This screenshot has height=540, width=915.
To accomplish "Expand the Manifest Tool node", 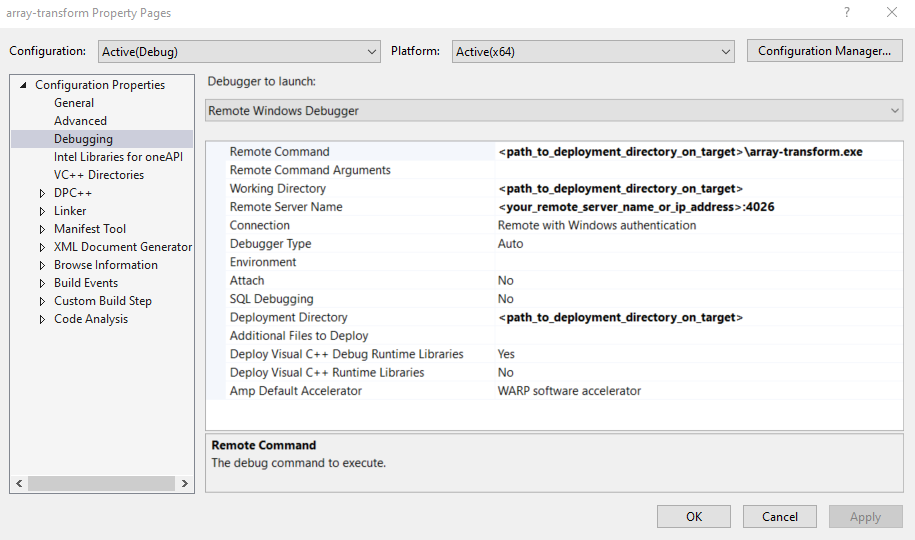I will pos(43,229).
